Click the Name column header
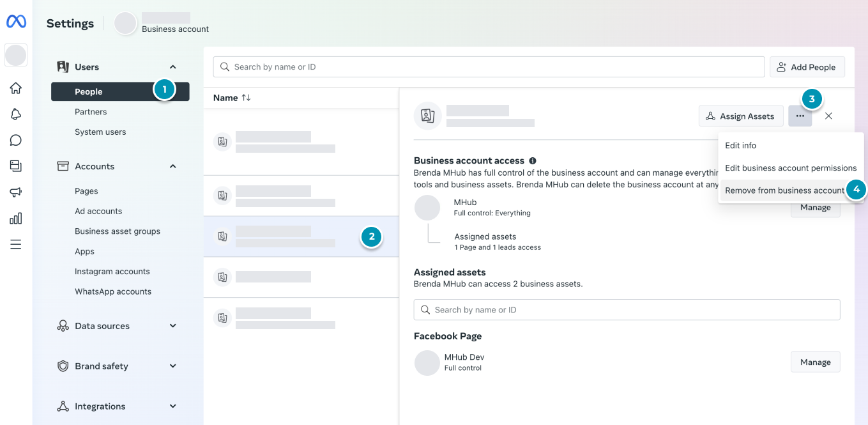 tap(225, 98)
